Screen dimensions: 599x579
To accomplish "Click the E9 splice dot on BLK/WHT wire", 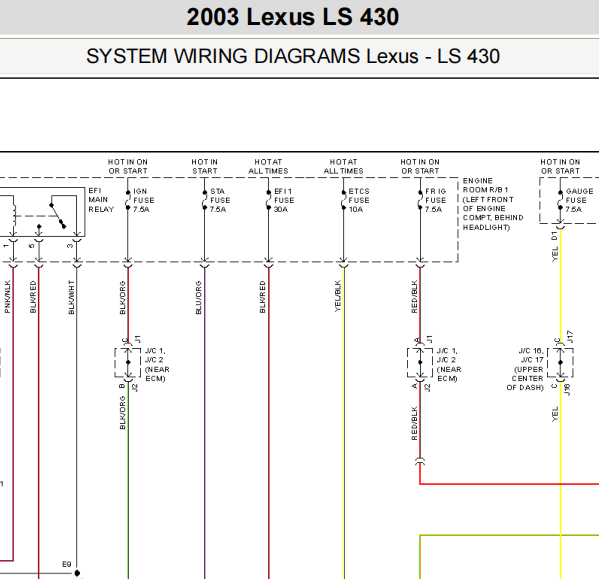I will (x=77, y=573).
